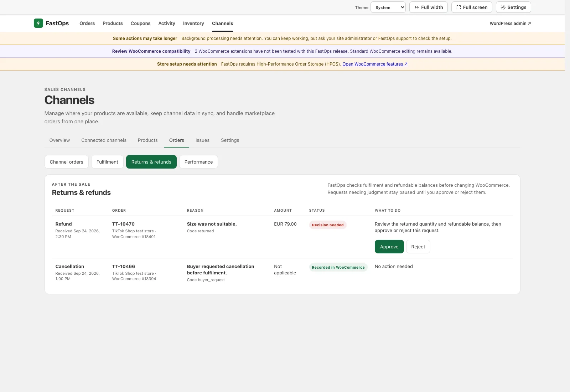Click the EUR 79.00 amount

(x=285, y=224)
